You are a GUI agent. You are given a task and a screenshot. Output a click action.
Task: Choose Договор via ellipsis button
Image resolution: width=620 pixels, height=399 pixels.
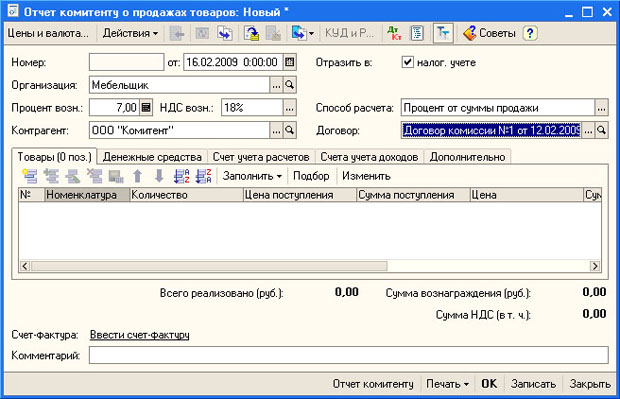(x=588, y=130)
